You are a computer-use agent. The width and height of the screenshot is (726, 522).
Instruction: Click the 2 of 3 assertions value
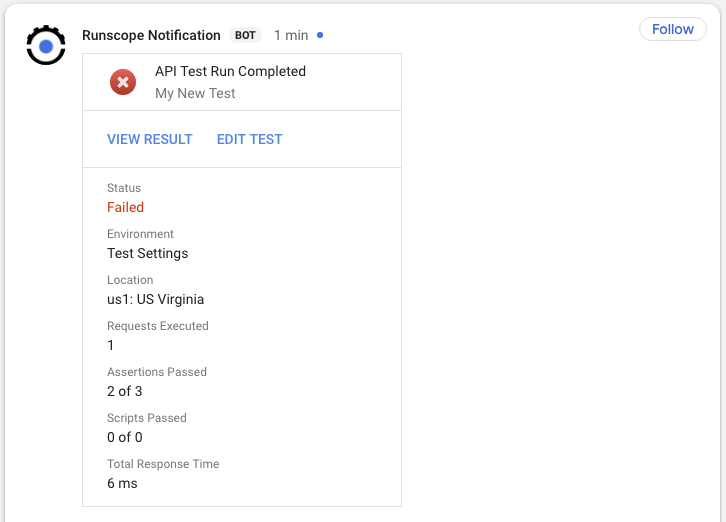125,391
